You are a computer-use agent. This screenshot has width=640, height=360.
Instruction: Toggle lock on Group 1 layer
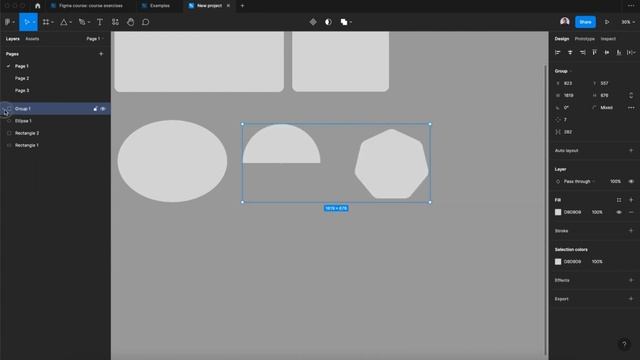click(x=95, y=109)
